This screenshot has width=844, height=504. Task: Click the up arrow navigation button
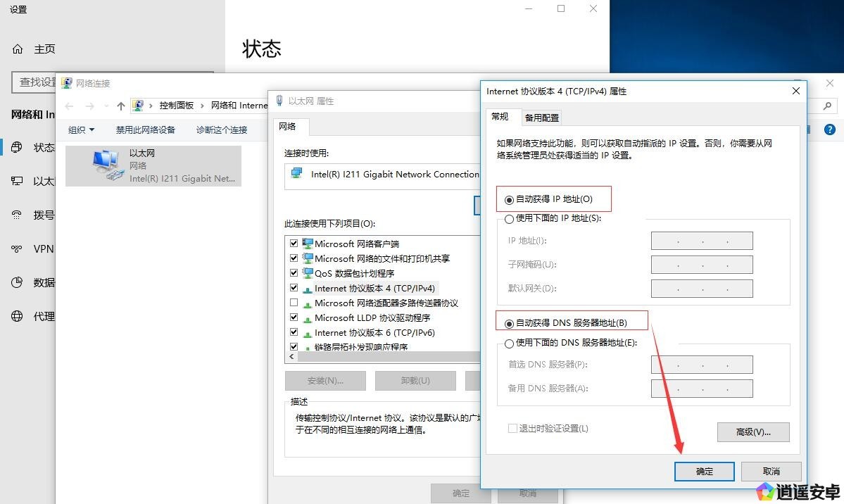click(121, 106)
